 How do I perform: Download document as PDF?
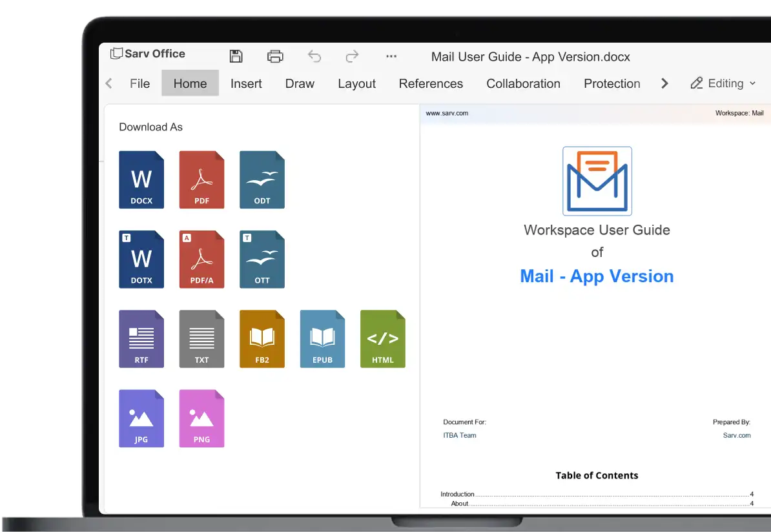point(201,179)
